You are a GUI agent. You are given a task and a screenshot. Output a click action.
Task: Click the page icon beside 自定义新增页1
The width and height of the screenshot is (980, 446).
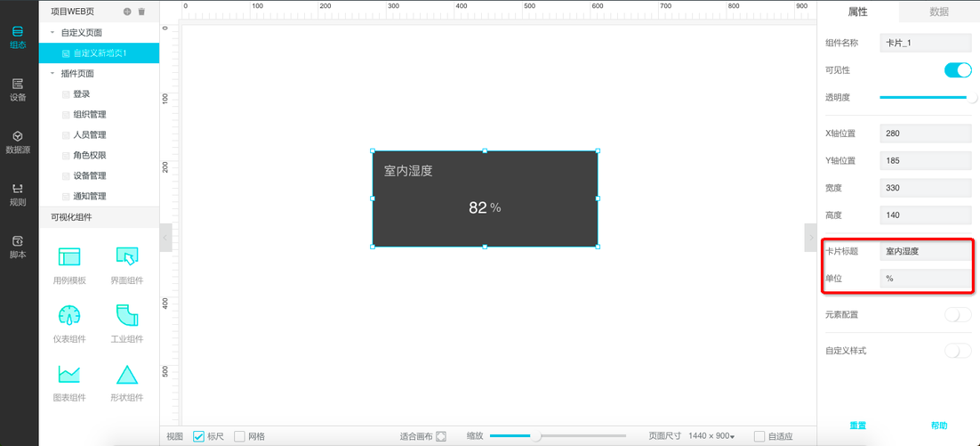pyautogui.click(x=66, y=53)
